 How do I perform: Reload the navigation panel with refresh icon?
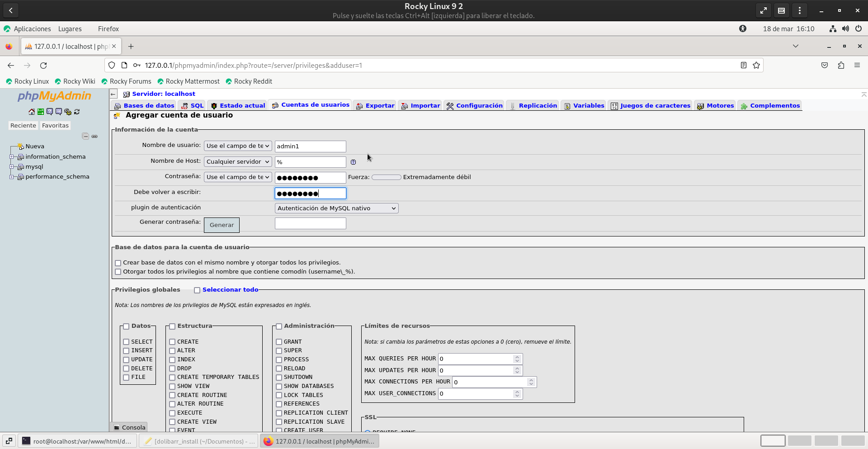[x=77, y=112]
